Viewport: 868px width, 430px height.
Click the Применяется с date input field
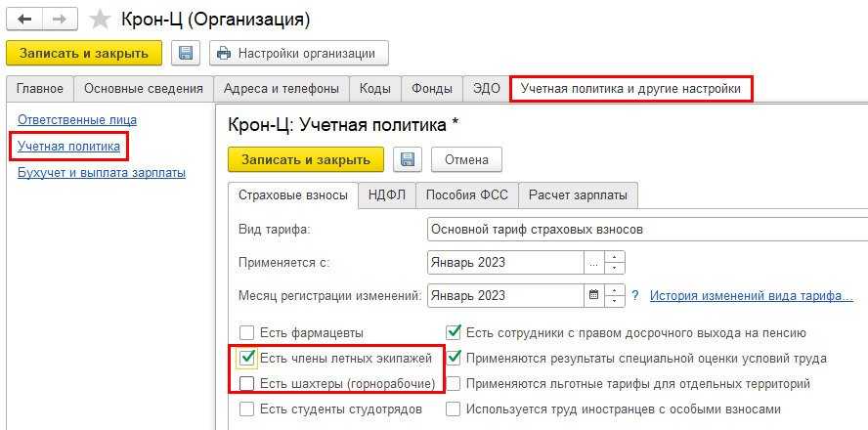pyautogui.click(x=505, y=263)
